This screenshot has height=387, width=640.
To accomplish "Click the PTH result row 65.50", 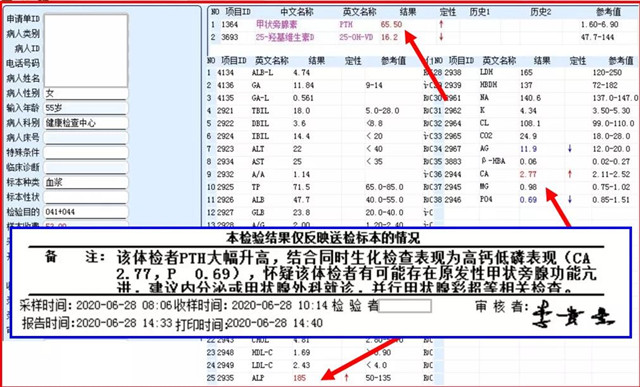I will (x=422, y=24).
